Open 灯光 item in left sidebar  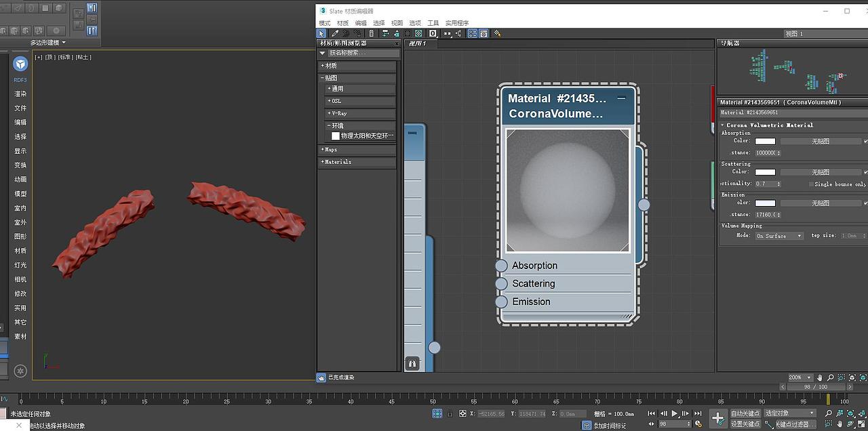[20, 265]
